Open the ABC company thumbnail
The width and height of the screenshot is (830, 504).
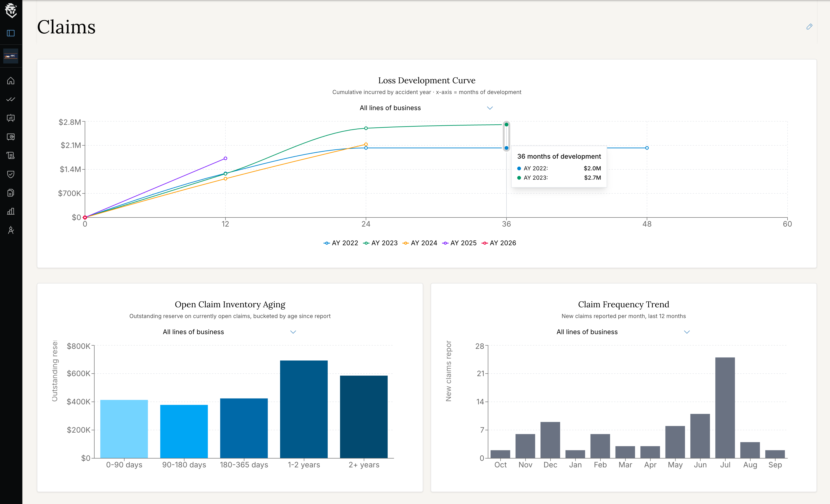click(11, 56)
